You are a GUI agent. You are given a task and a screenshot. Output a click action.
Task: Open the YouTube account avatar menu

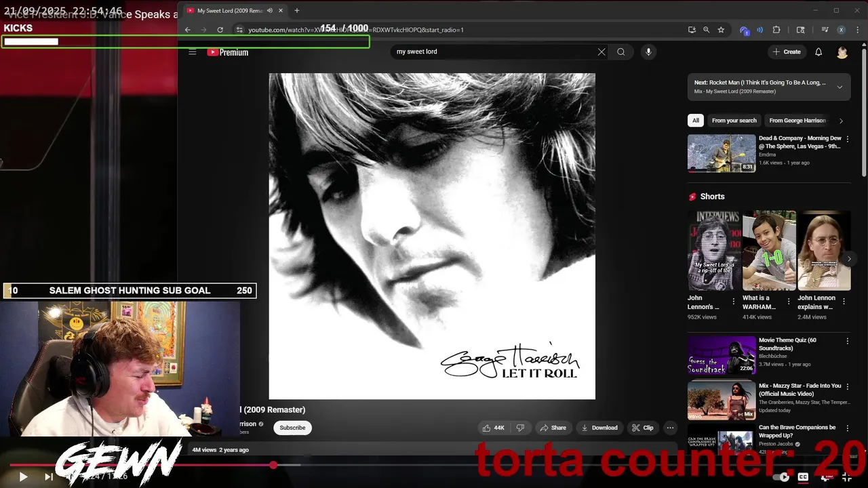click(842, 52)
